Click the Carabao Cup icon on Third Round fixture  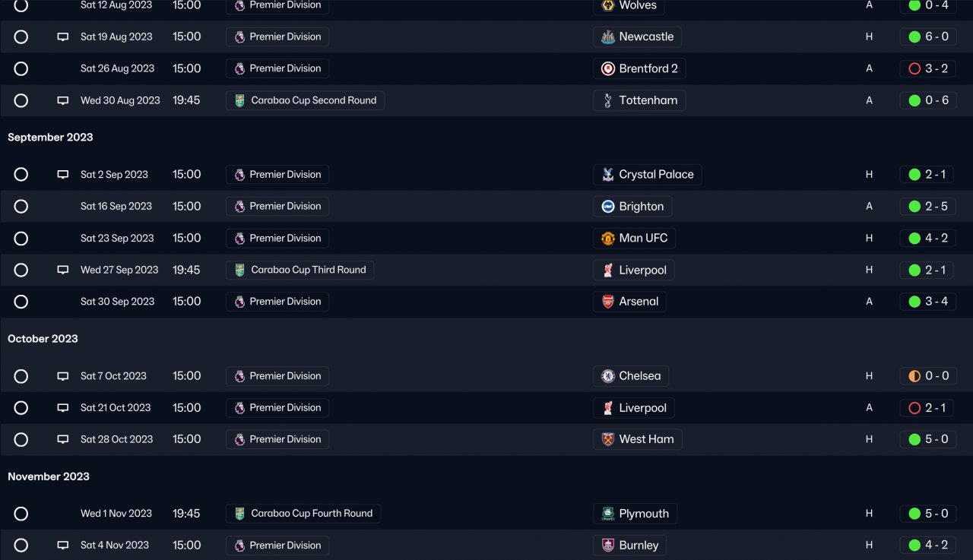tap(239, 270)
